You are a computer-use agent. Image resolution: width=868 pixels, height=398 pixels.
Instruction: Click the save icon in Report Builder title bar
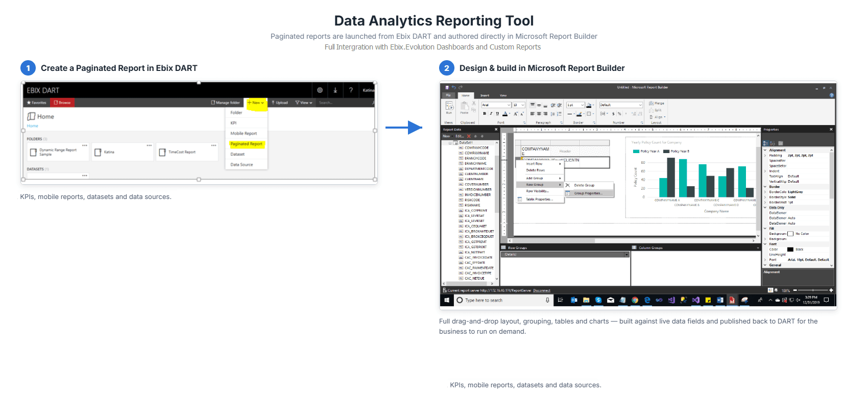[x=447, y=87]
